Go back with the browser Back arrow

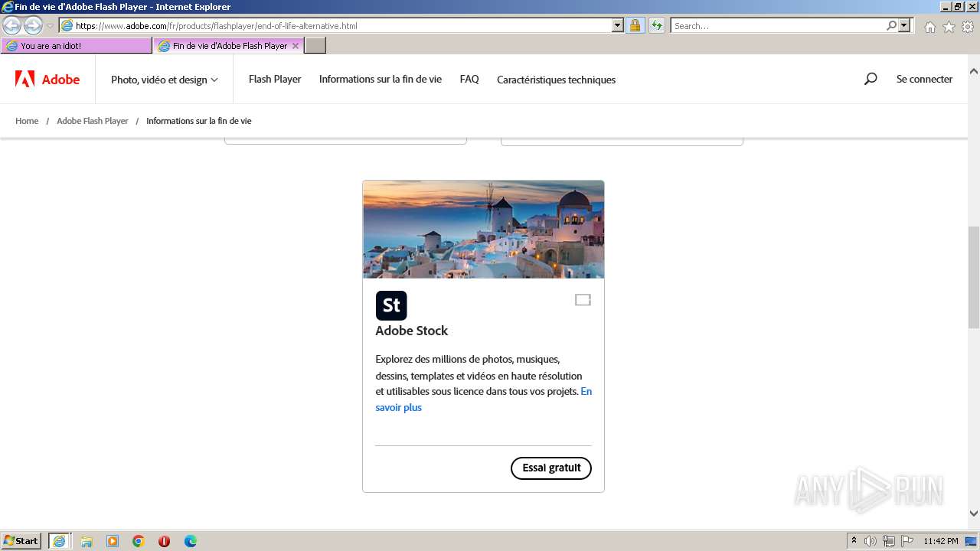pyautogui.click(x=12, y=26)
